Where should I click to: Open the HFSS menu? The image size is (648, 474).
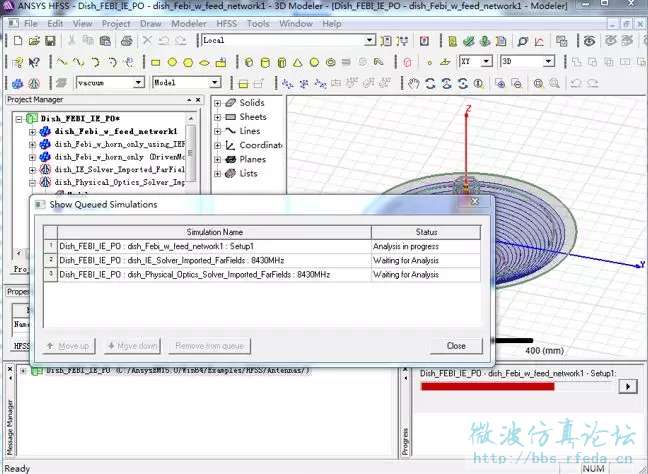(x=226, y=24)
